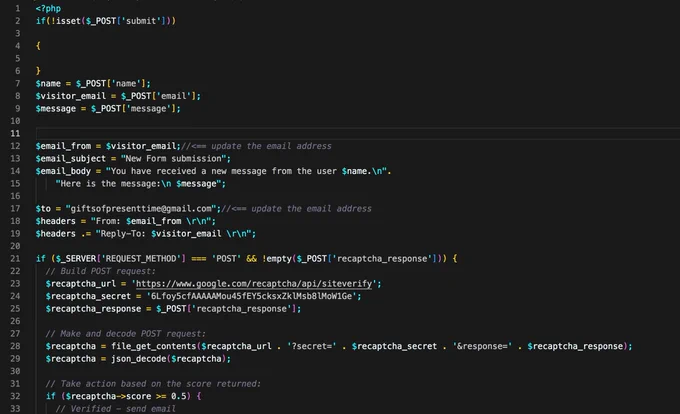
Task: Click the '<?php' opening tag
Action: (x=48, y=8)
